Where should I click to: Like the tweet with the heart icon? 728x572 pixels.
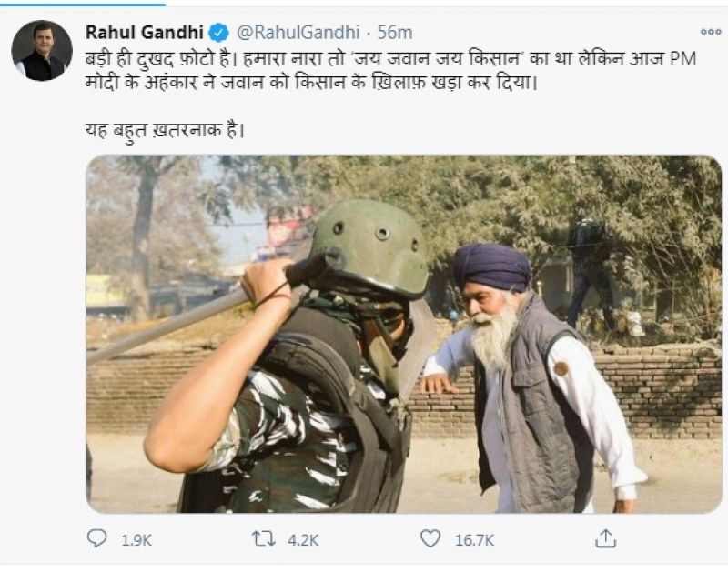tap(430, 539)
